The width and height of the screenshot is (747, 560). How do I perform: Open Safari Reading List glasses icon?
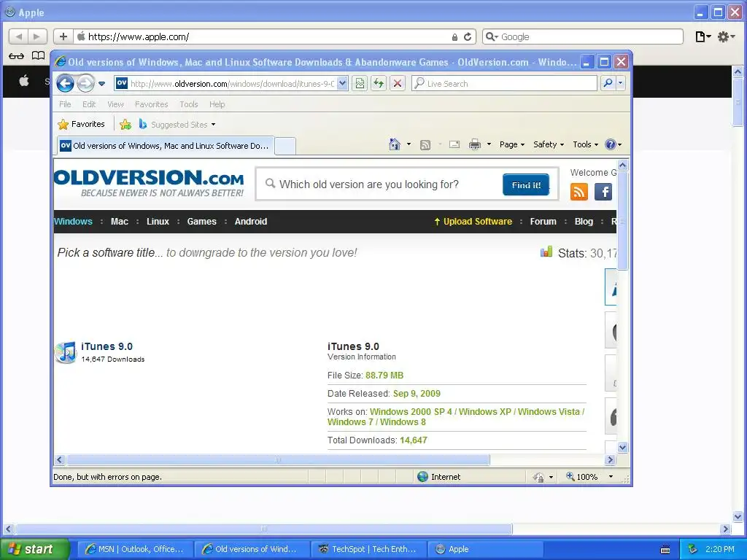(16, 56)
